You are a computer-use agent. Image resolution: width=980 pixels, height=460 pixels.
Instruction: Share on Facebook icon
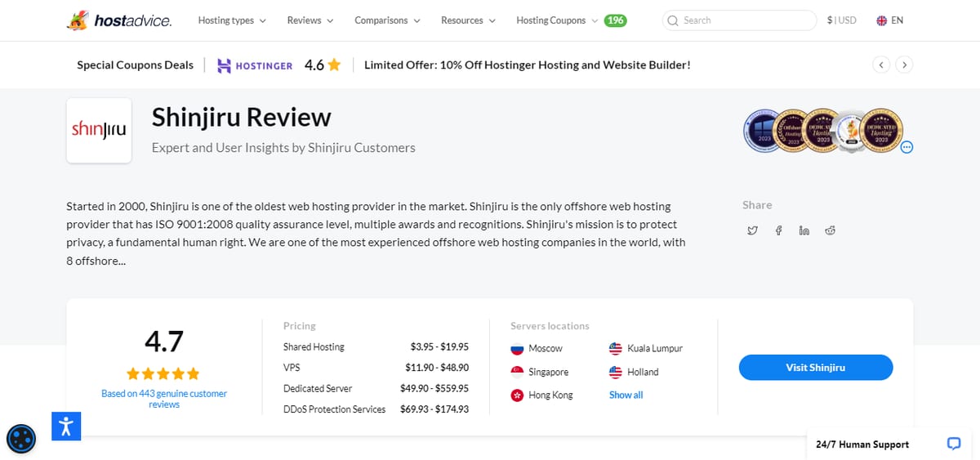click(x=778, y=231)
